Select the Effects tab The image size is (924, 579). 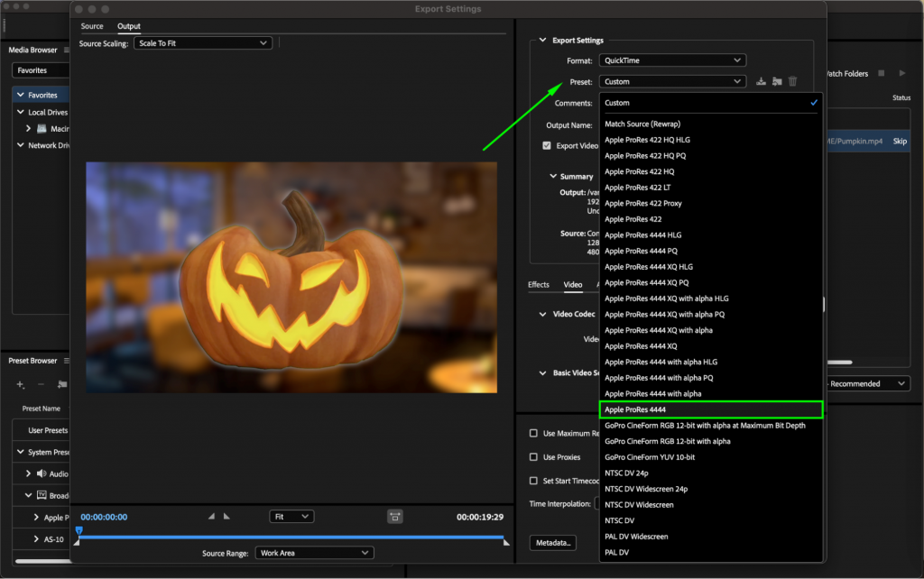(539, 284)
